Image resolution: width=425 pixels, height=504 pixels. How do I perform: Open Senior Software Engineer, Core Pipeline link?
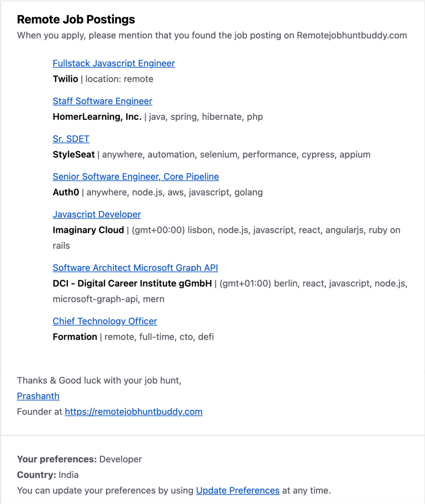pos(136,176)
